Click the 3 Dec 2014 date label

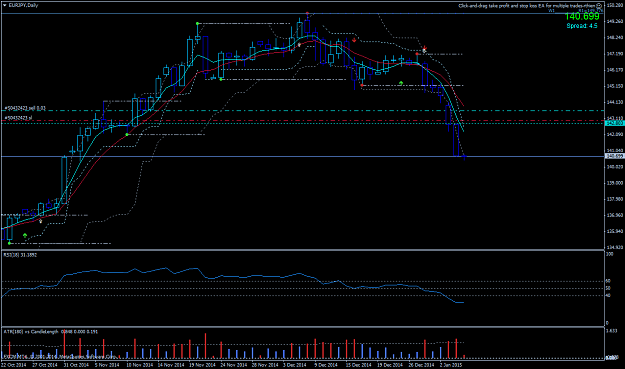tap(295, 365)
